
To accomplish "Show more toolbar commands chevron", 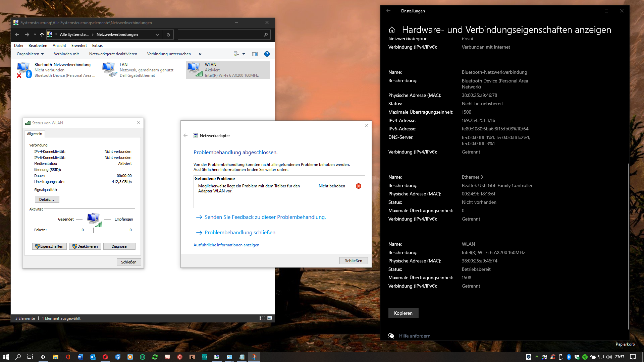I will click(200, 54).
